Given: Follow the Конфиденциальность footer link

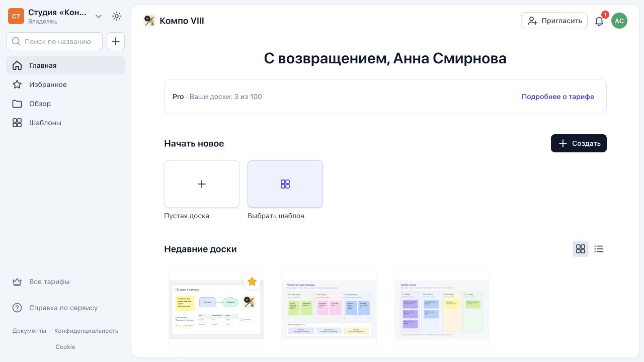Looking at the screenshot, I should [x=87, y=331].
